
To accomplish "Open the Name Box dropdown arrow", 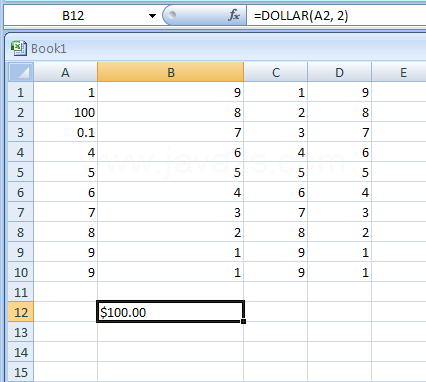I will (x=152, y=16).
